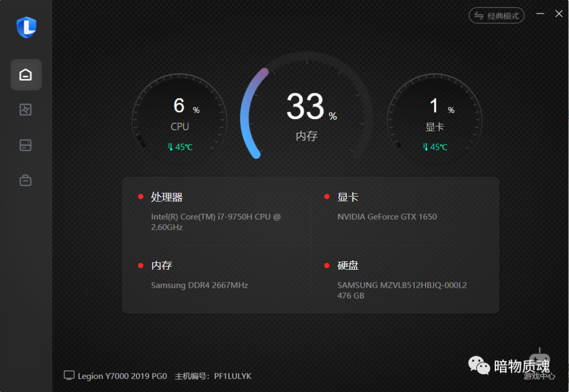
Task: Open the toolbox briefcase icon in the sidebar
Action: (x=25, y=180)
